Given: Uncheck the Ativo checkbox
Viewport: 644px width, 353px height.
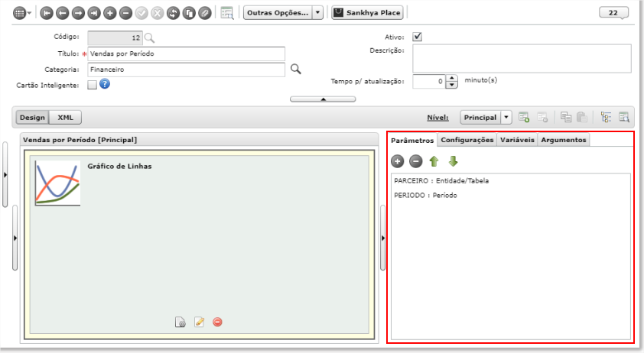Looking at the screenshot, I should [x=418, y=37].
